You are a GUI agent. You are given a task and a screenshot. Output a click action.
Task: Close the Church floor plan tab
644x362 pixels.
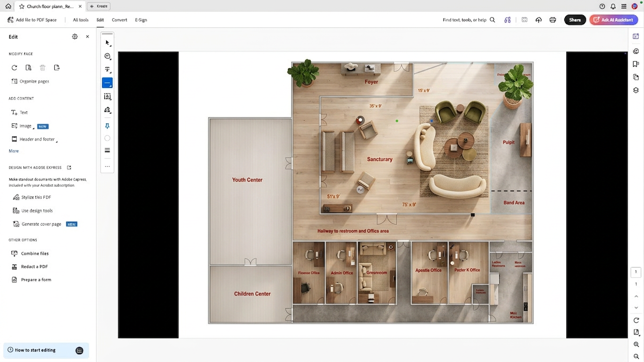(80, 7)
